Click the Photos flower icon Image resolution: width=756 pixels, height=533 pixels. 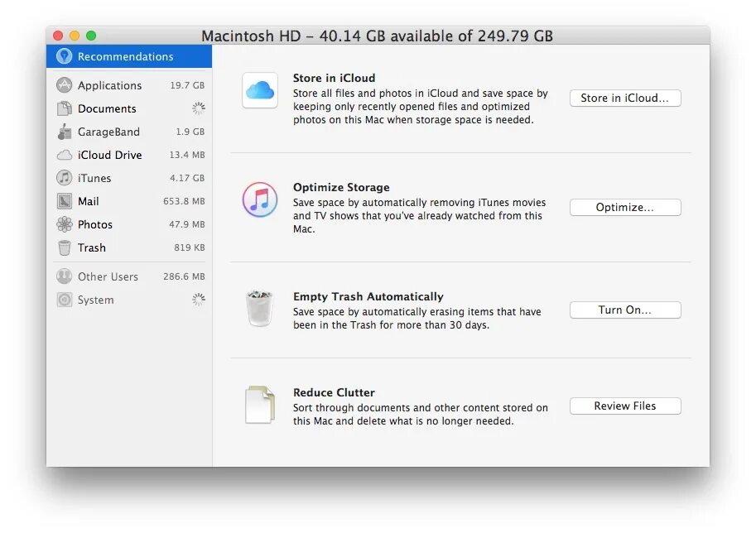click(x=64, y=224)
